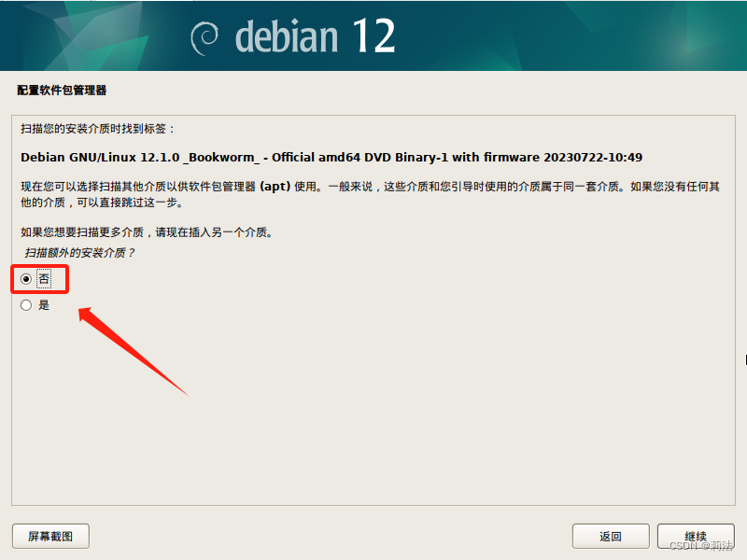Click the focused 否 label text
The image size is (747, 560).
pos(44,278)
